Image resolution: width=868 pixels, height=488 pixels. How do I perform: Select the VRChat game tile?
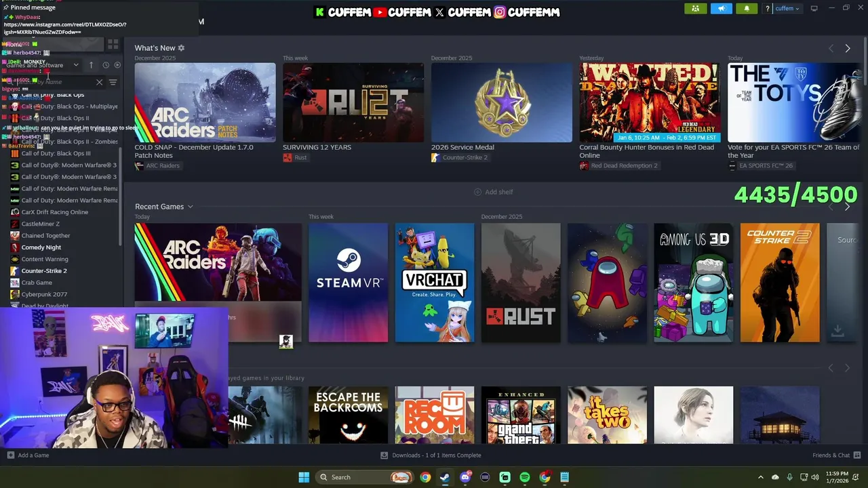[x=435, y=283]
